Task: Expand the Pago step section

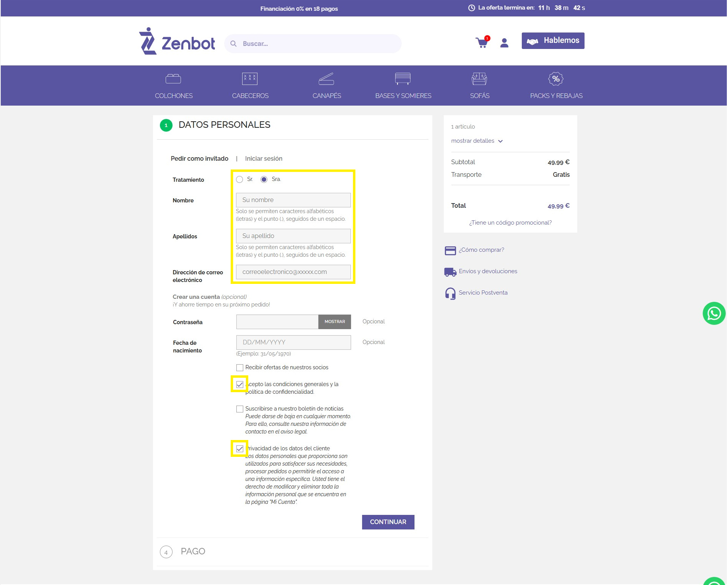Action: [193, 551]
